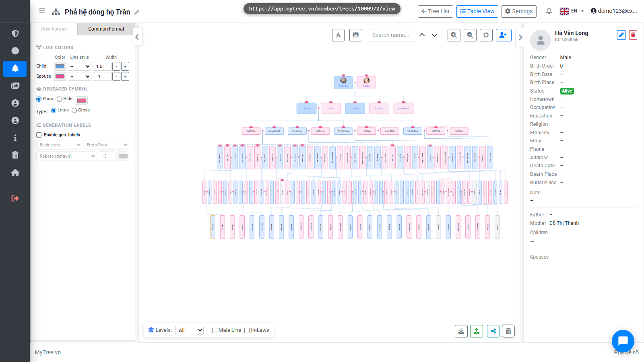Select Show deceased symbol radio

[39, 99]
